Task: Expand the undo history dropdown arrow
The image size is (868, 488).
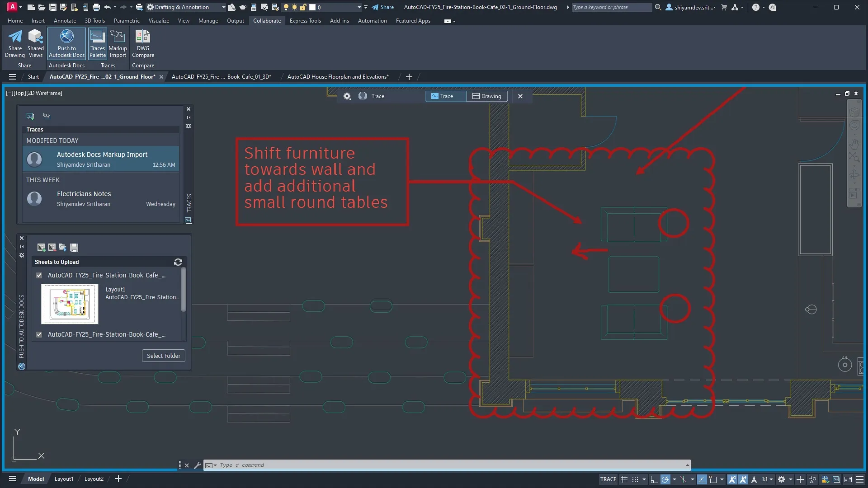Action: (x=116, y=7)
